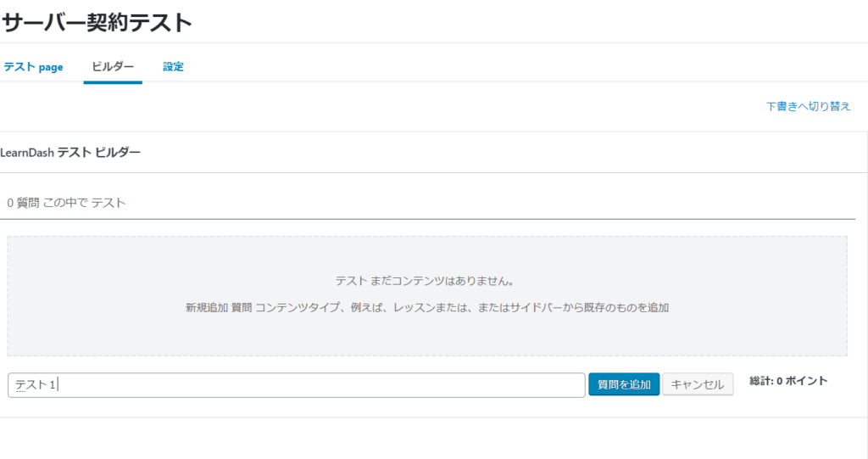The image size is (868, 459).
Task: Focus the question title field containing テスト 1
Action: click(x=297, y=384)
